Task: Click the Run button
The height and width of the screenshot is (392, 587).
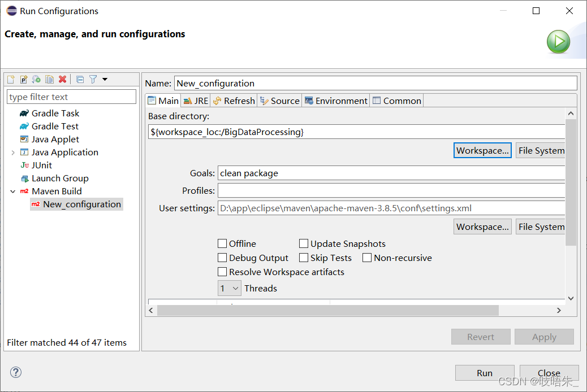Action: (x=485, y=373)
